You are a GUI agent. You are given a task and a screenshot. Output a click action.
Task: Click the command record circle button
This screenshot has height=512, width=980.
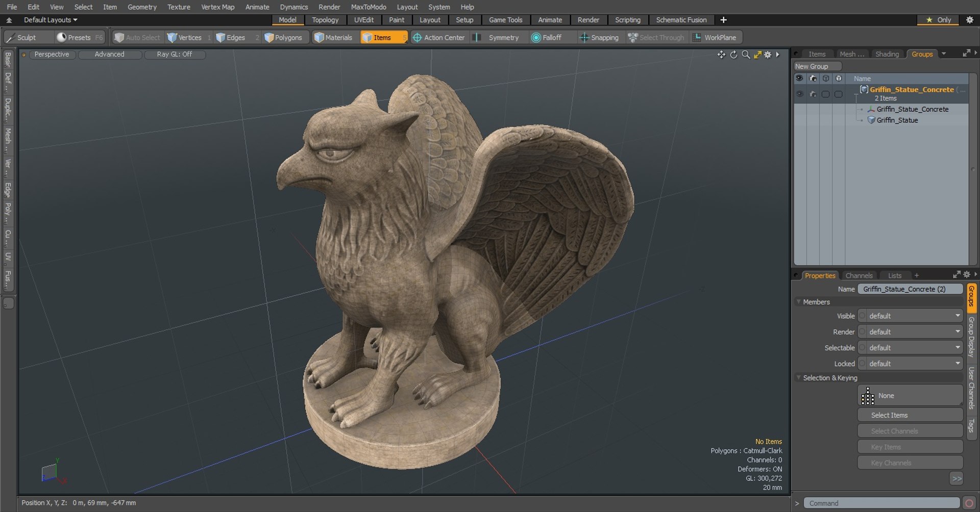[969, 503]
